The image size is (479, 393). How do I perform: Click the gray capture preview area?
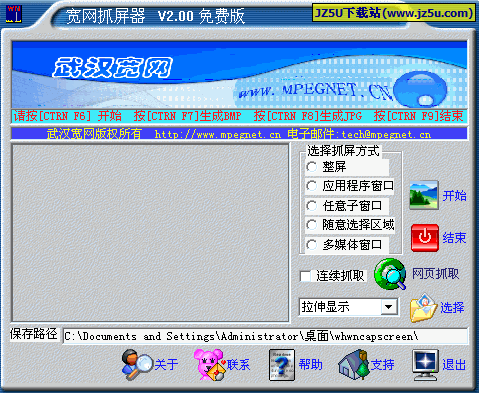point(151,233)
